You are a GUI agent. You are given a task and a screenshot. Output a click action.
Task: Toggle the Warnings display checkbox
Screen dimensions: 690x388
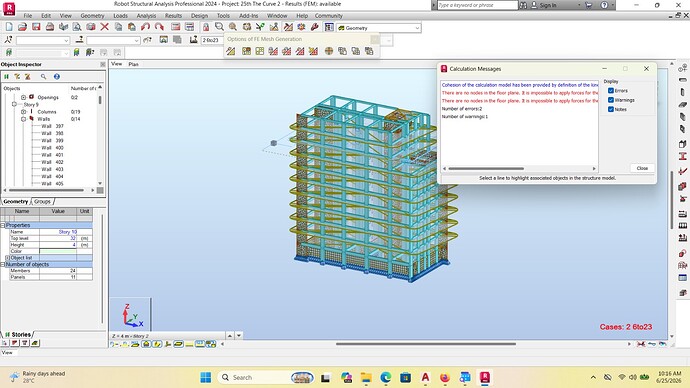(611, 100)
